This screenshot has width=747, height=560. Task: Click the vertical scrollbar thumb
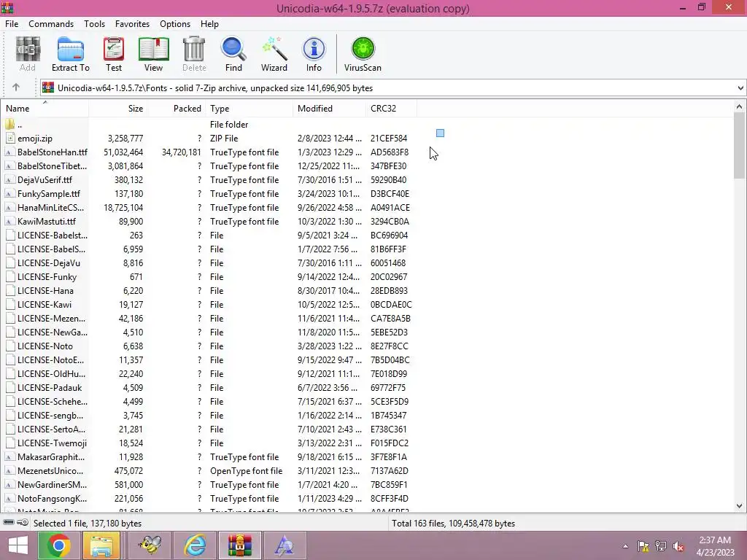point(740,145)
